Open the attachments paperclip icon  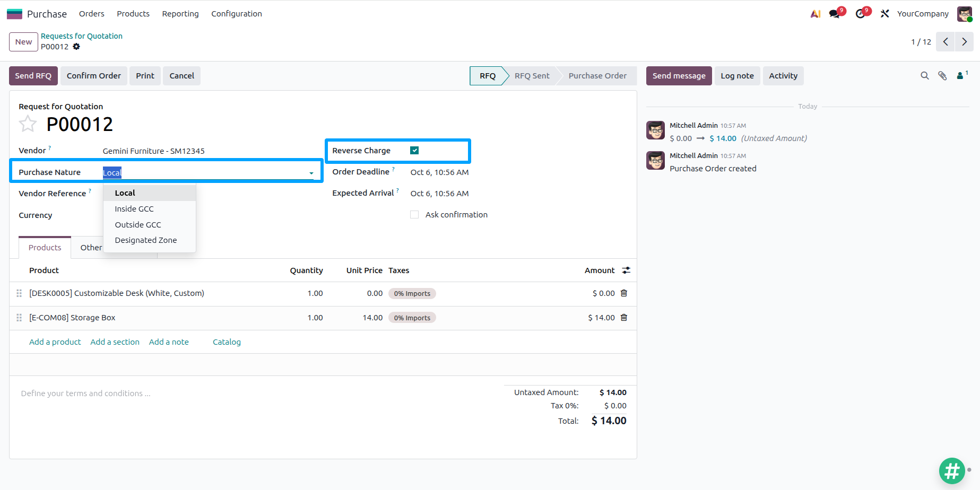click(942, 76)
